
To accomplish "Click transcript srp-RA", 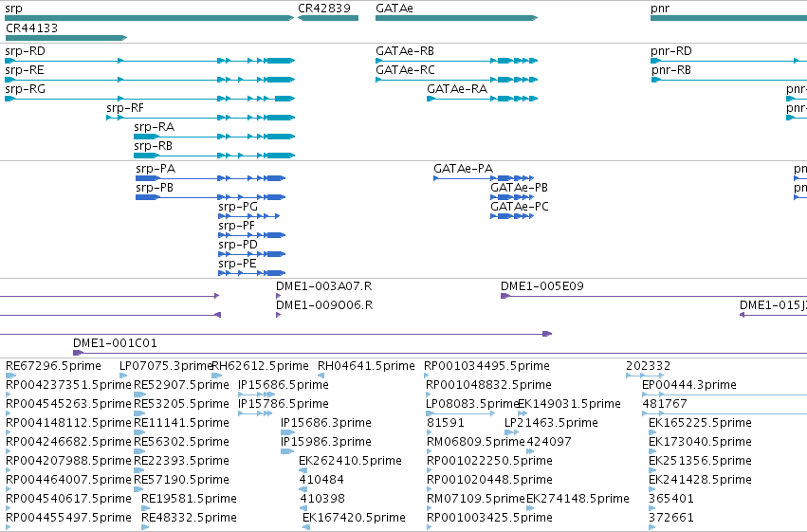I will pos(214,137).
